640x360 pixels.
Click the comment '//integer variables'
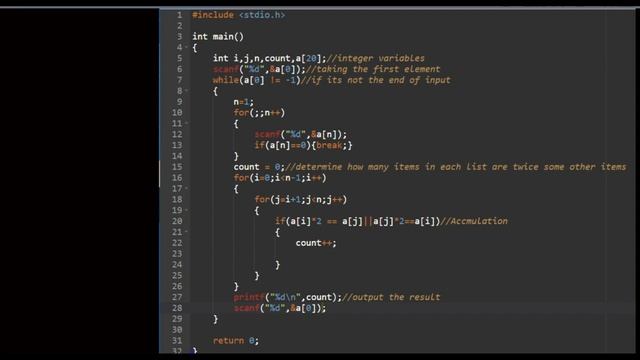[x=376, y=58]
